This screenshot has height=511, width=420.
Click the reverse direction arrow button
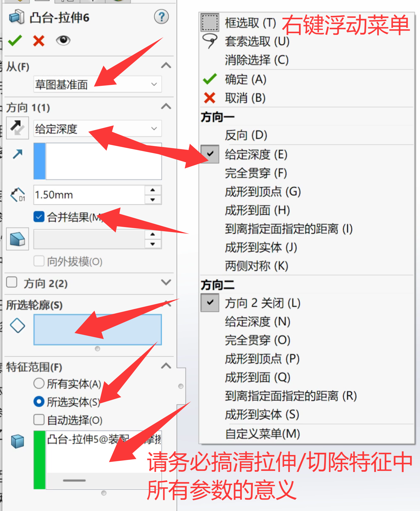click(17, 128)
